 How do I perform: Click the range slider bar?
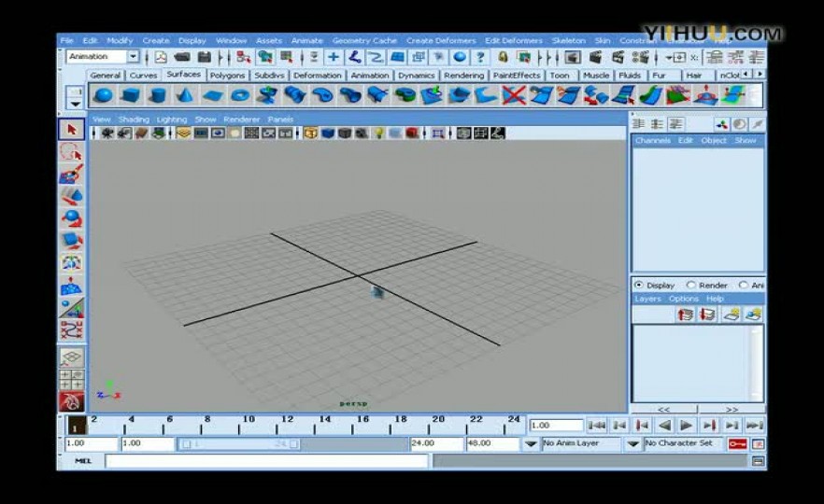click(239, 444)
